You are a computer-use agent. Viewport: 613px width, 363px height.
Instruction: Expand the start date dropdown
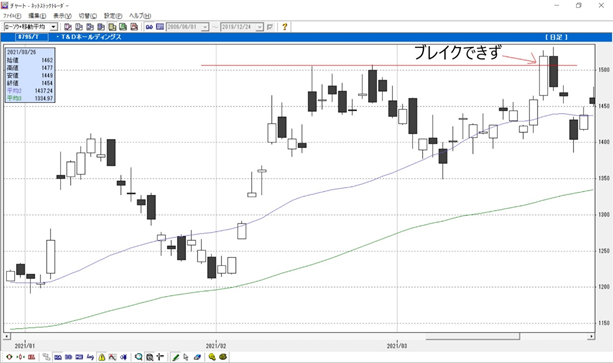click(205, 27)
